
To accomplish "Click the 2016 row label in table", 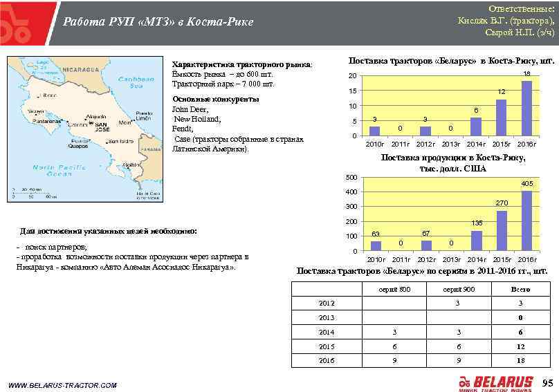I will (x=327, y=361).
